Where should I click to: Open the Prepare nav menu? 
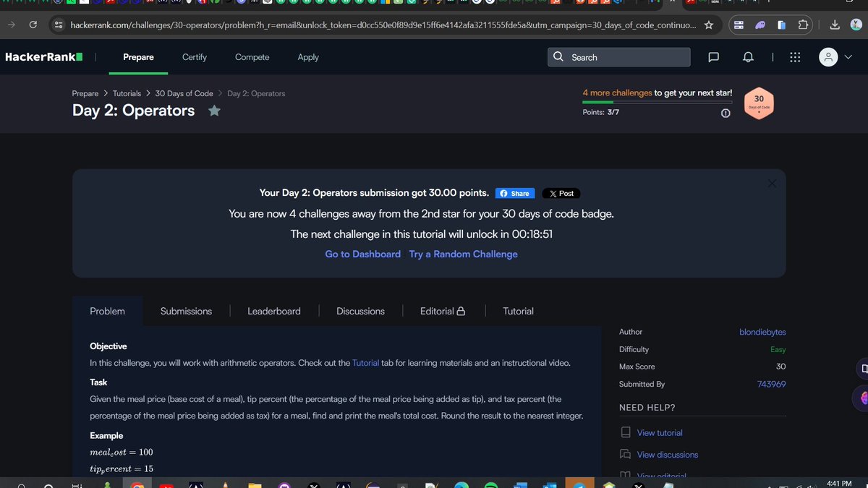(x=138, y=57)
